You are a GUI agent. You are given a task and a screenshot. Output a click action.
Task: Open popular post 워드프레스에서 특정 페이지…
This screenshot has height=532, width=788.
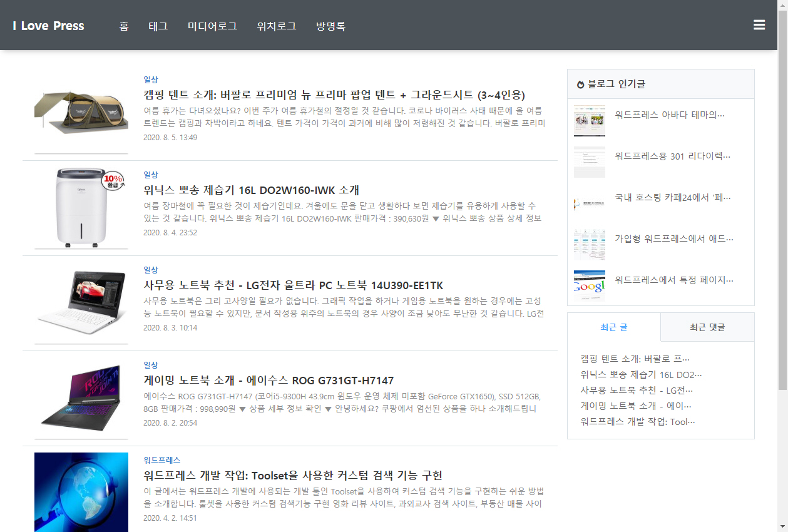click(x=674, y=280)
